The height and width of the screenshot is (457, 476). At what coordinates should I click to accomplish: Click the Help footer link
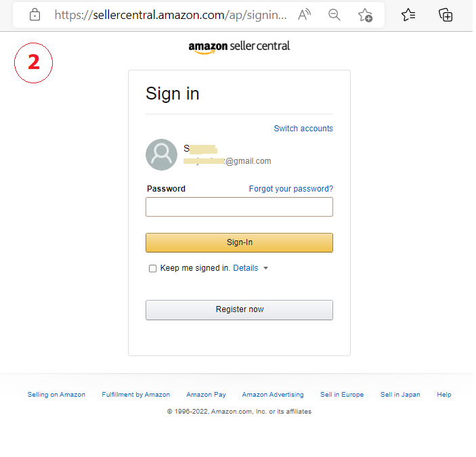(x=443, y=395)
